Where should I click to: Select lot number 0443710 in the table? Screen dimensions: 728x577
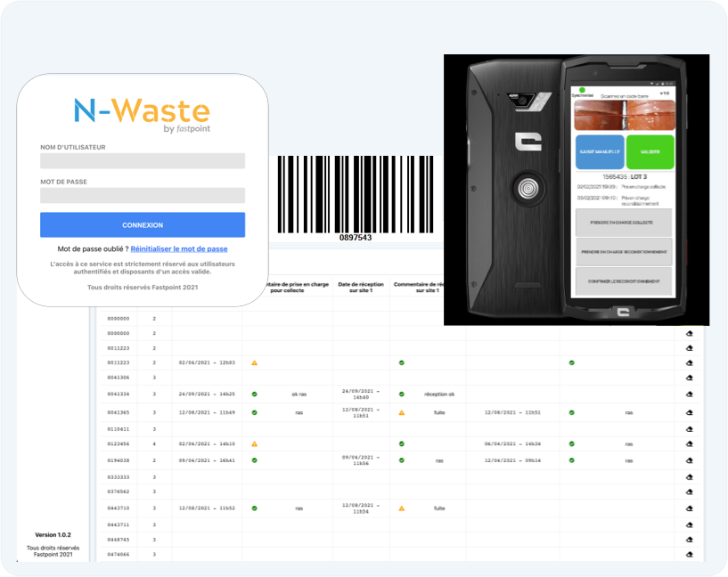point(119,508)
